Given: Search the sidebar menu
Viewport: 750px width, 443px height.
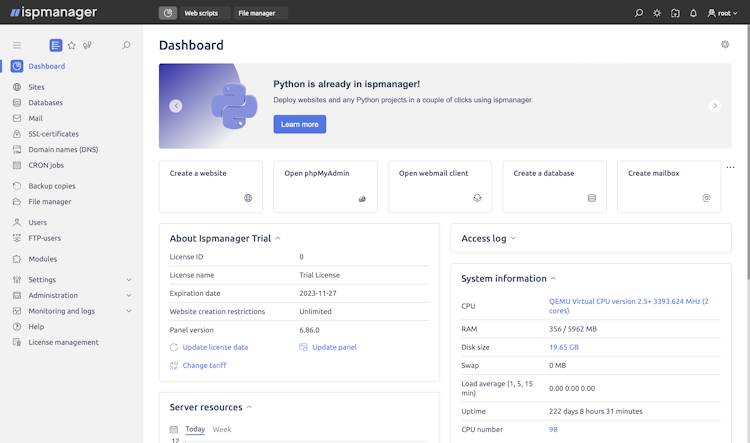Looking at the screenshot, I should pos(126,45).
